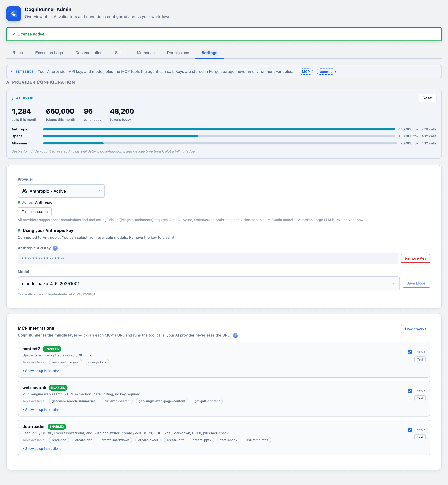Click the create-doc tool chip

click(x=84, y=440)
